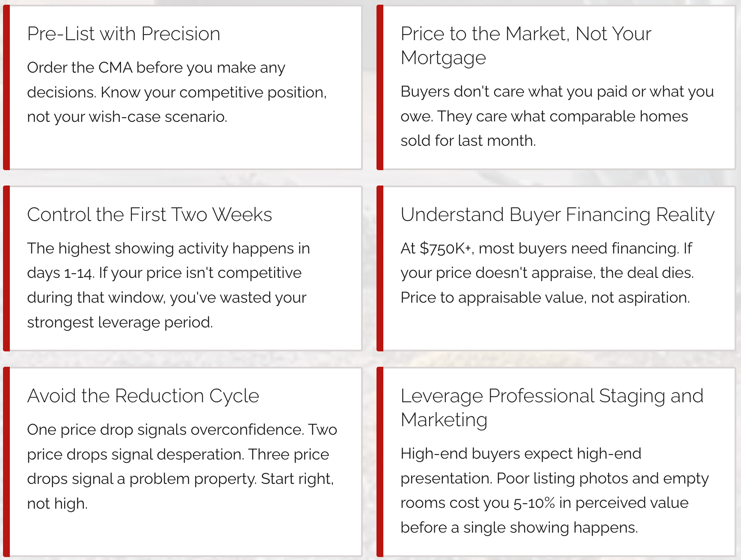Screen dimensions: 741x560
Task: Click the red bar on the Pre-List card
Action: click(6, 88)
